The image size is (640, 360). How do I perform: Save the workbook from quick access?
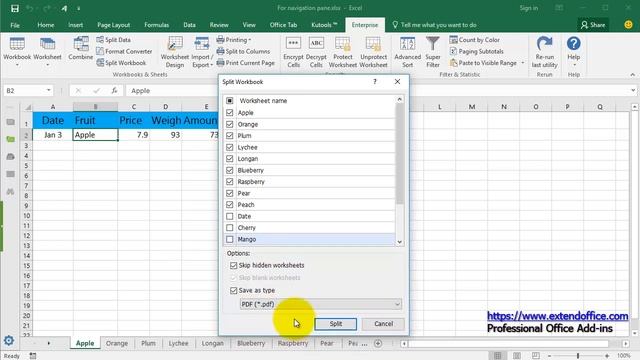15,8
